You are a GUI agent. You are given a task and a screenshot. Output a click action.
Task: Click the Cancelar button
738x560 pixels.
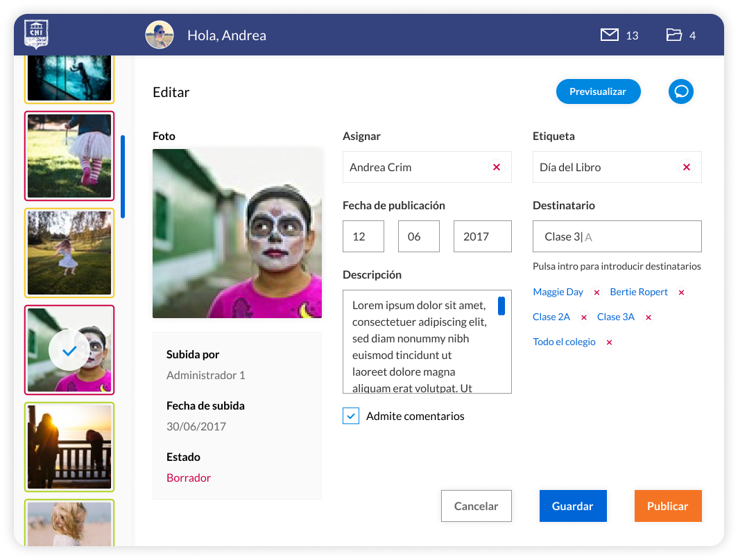point(477,506)
